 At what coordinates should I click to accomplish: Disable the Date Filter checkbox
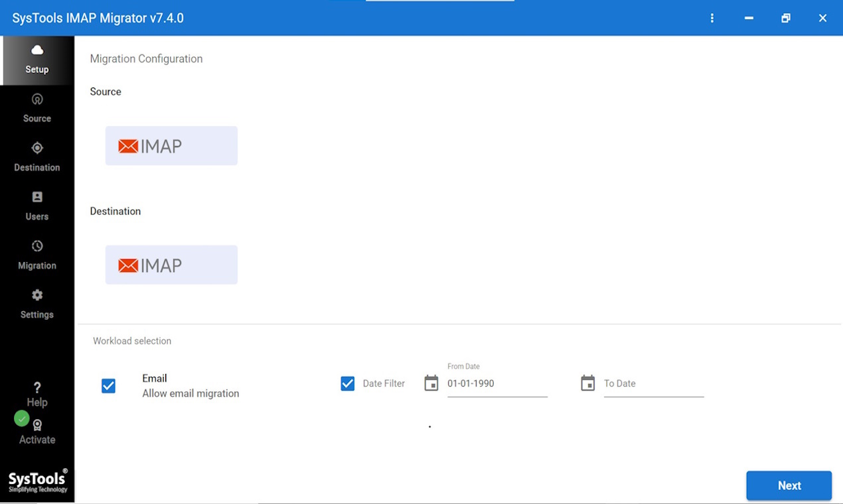(348, 383)
